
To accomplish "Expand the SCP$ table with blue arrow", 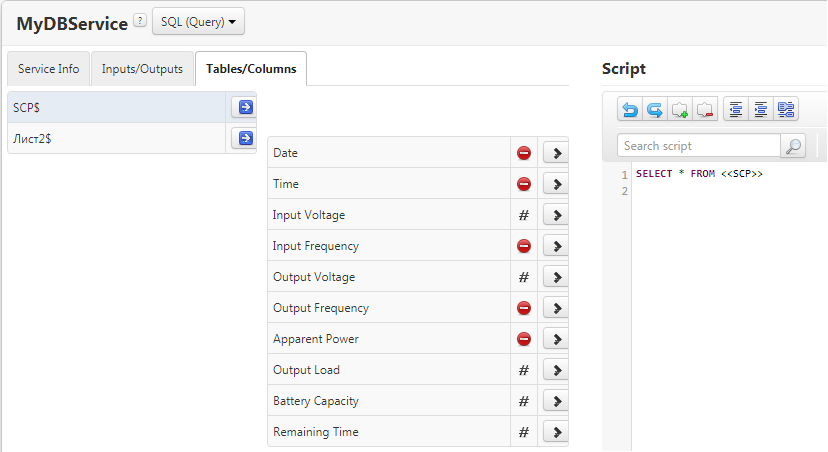I will click(x=243, y=107).
